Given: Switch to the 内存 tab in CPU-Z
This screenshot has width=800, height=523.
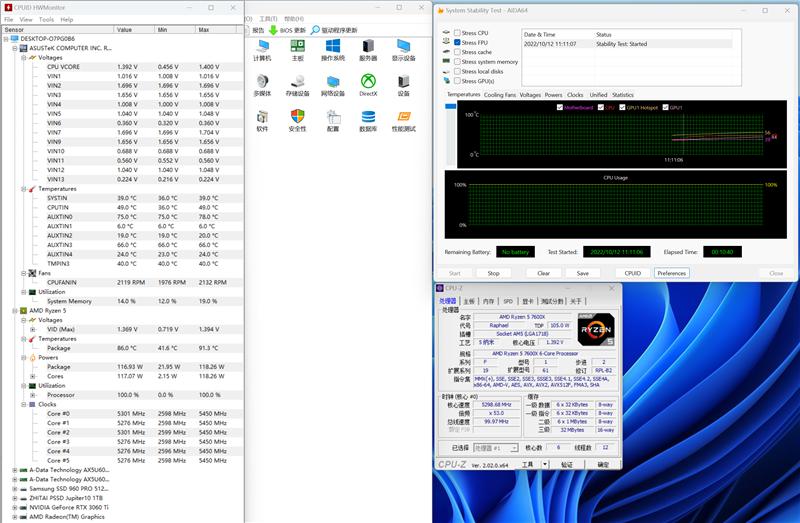Looking at the screenshot, I should [488, 301].
